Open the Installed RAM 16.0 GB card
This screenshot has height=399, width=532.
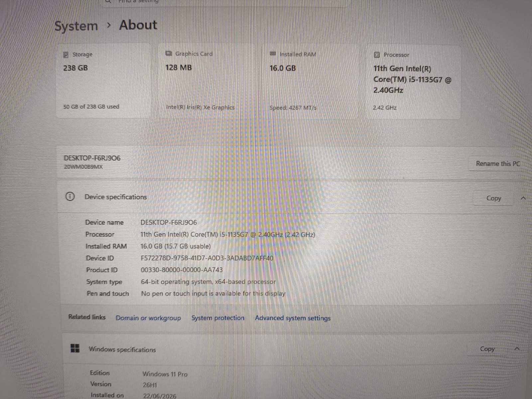coord(311,81)
